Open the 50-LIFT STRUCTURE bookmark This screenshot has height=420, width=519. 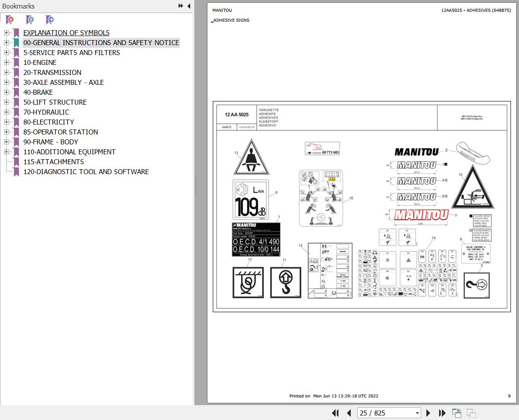click(x=55, y=102)
